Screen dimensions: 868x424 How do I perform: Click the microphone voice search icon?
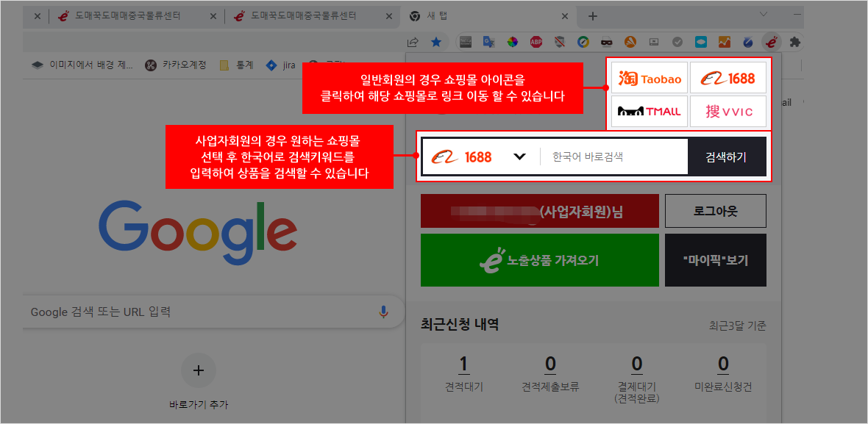(x=383, y=312)
